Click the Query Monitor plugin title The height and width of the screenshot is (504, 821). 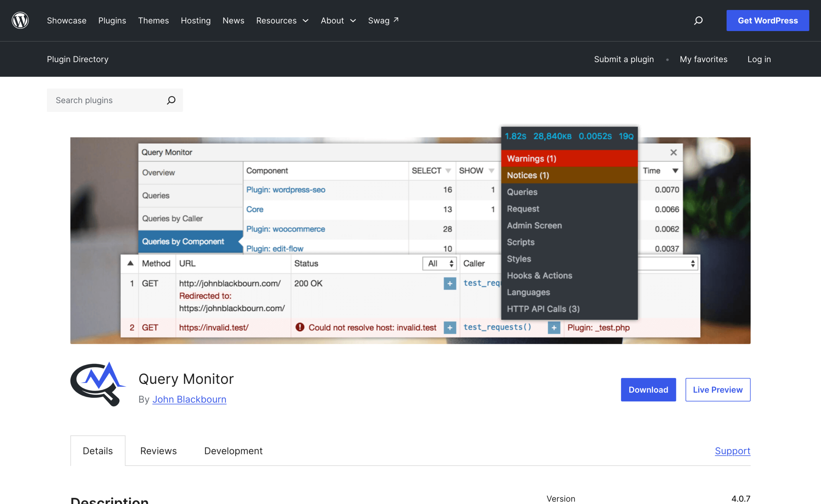(186, 379)
